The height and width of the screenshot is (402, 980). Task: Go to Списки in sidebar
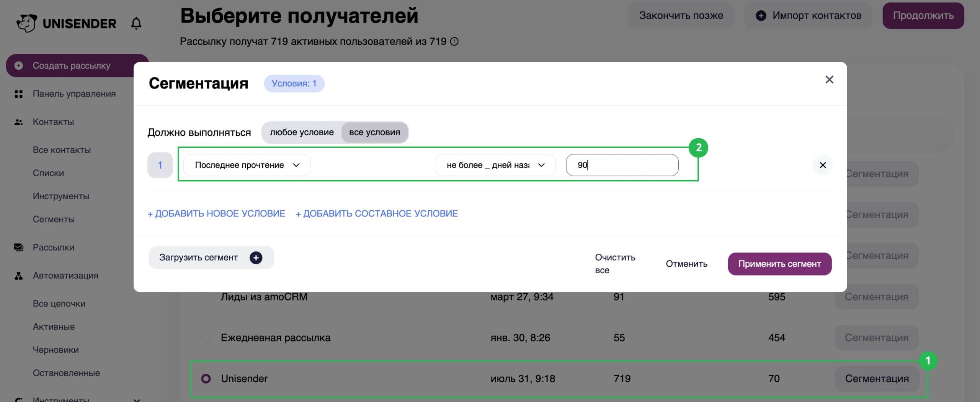click(48, 173)
